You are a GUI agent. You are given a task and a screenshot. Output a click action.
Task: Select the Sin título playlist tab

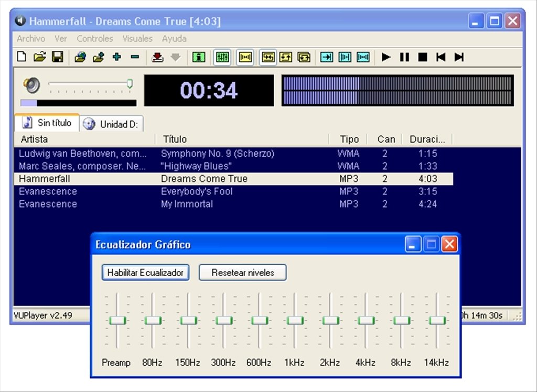click(47, 123)
